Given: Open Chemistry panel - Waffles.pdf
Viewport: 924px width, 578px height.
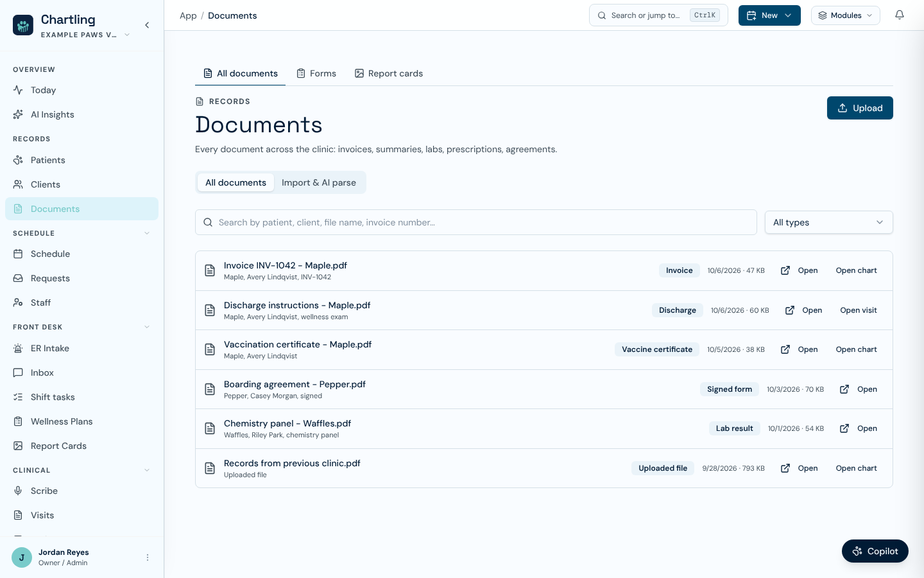Looking at the screenshot, I should pyautogui.click(x=859, y=428).
